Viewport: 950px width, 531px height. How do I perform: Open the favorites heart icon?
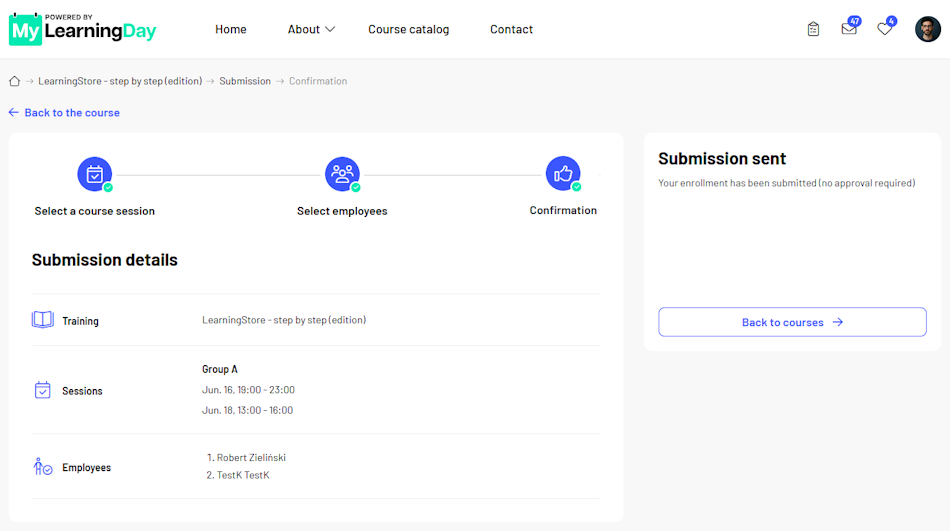(x=885, y=28)
